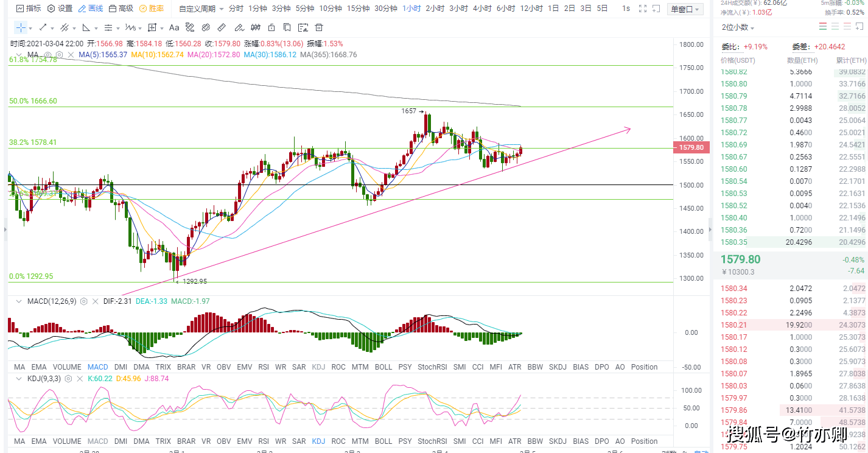Expand the 自定义周期 custom period dropdown

201,9
